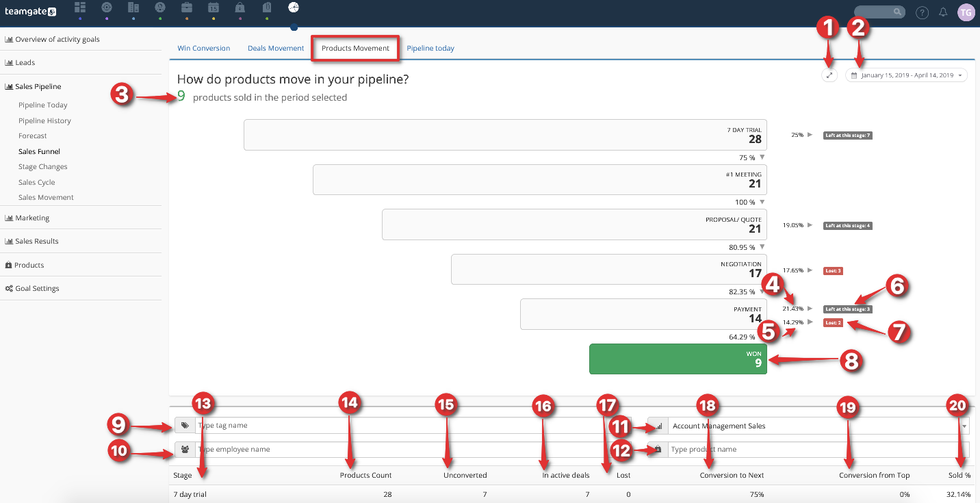This screenshot has width=980, height=503.
Task: Open Sales Movement in sidebar
Action: 46,198
